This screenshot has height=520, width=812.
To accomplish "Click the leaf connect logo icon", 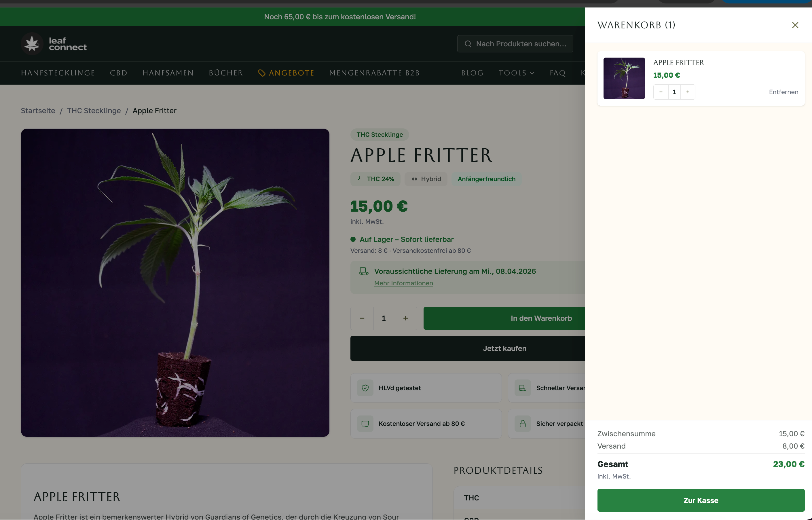I will 32,43.
